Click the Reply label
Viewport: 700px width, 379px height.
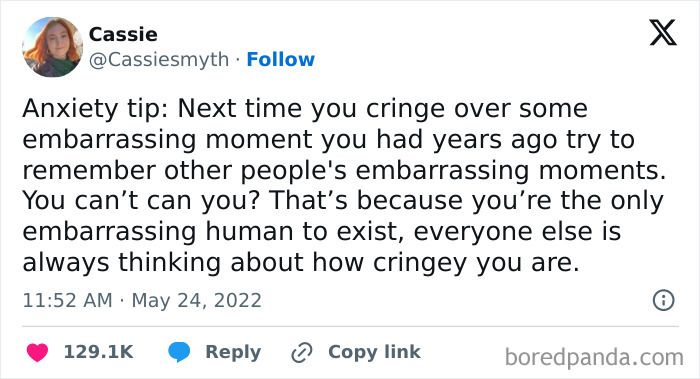(x=233, y=352)
